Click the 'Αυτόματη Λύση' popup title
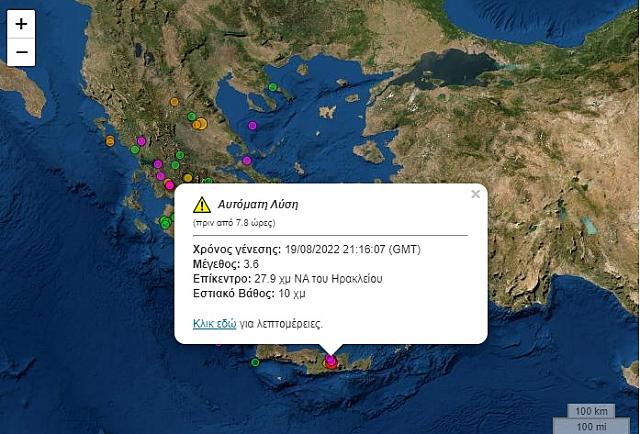The height and width of the screenshot is (434, 640). (258, 204)
